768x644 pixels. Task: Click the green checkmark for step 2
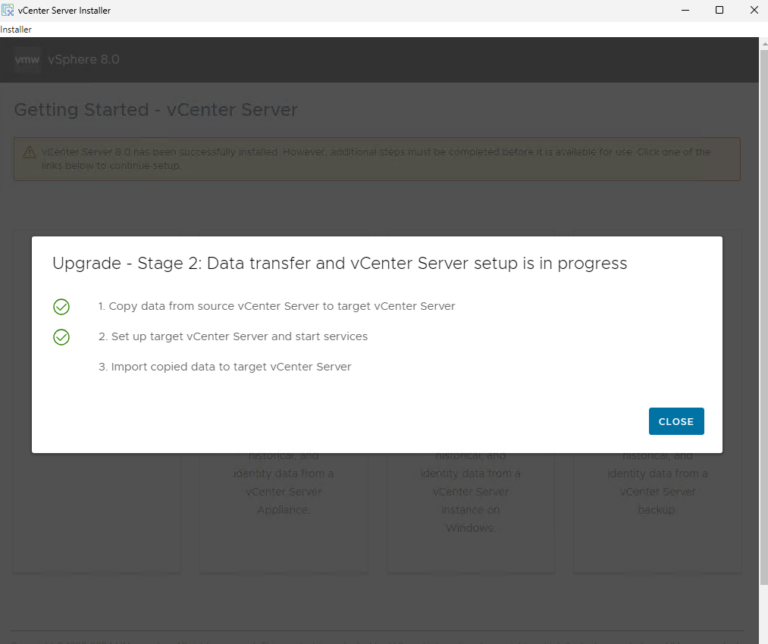click(61, 337)
